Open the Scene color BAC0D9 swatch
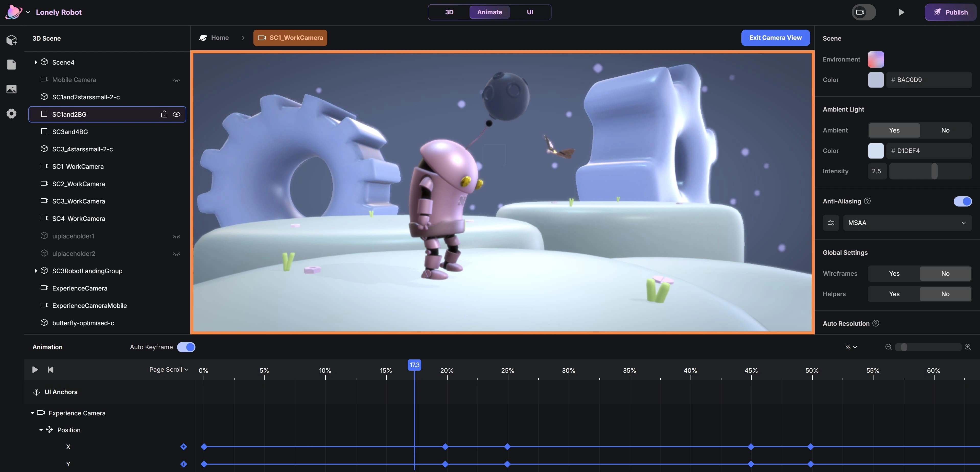 coord(876,80)
